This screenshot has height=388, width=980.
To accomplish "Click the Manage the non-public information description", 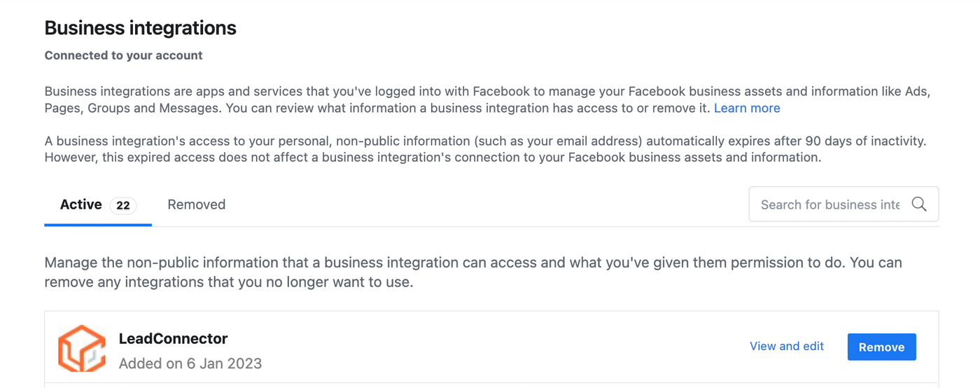I will pyautogui.click(x=472, y=263).
